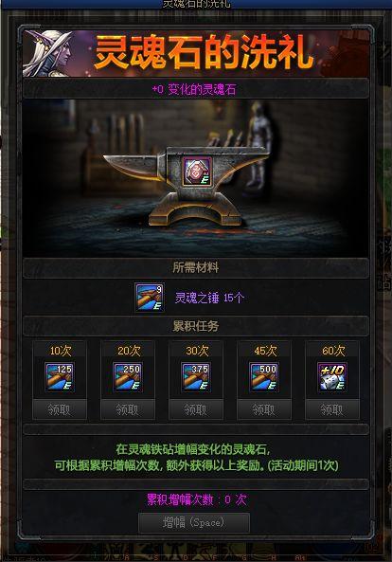Claim the 10次 reward with 领取
Image resolution: width=392 pixels, height=562 pixels.
click(x=60, y=409)
